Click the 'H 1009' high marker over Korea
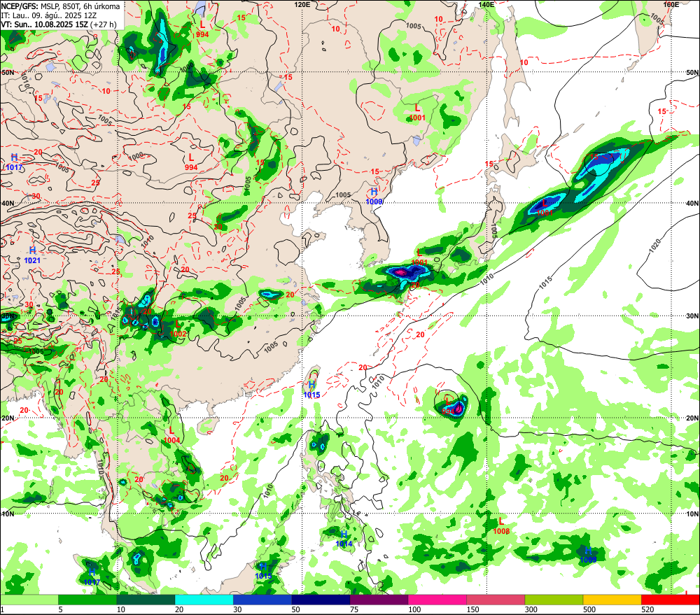Image resolution: width=700 pixels, height=615 pixels. coord(374,197)
